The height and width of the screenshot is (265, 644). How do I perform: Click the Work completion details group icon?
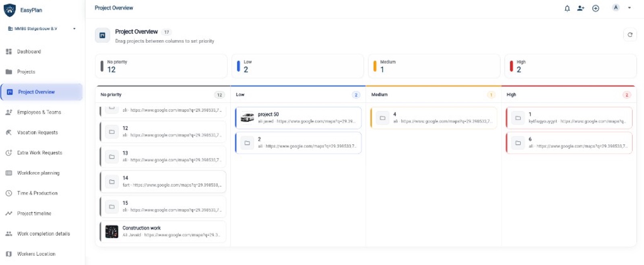(x=9, y=234)
